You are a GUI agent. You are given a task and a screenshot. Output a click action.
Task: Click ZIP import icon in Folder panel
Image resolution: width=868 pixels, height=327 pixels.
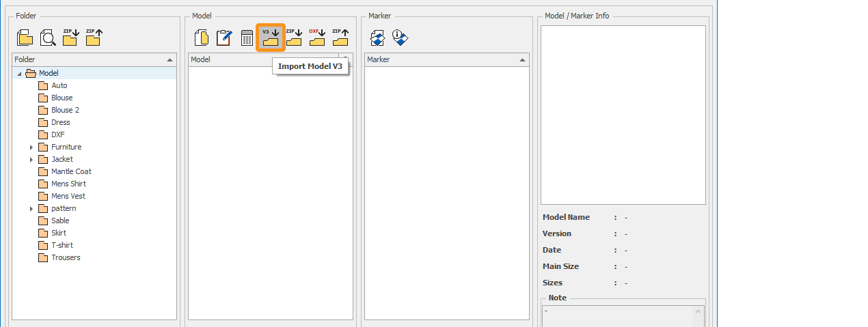70,38
